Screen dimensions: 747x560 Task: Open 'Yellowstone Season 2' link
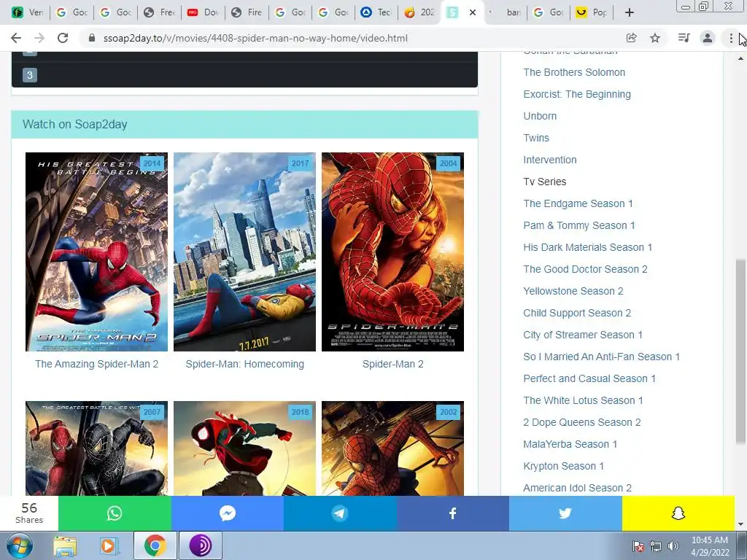(573, 292)
